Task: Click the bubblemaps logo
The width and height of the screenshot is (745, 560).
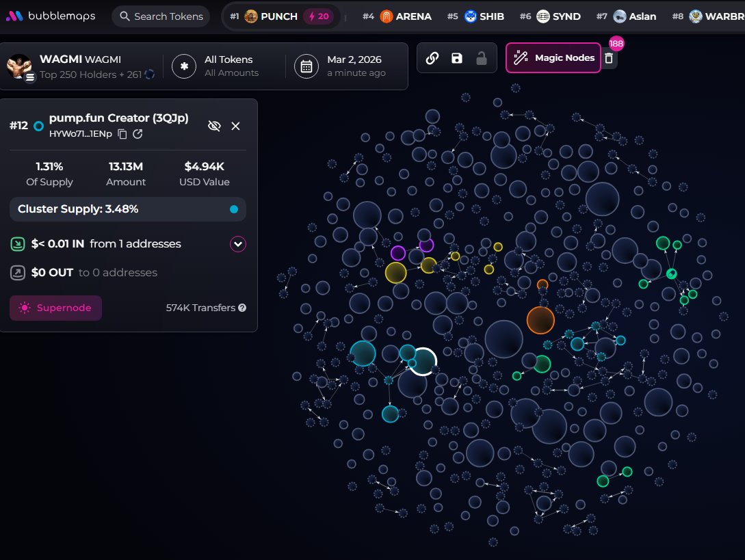Action: (51, 16)
